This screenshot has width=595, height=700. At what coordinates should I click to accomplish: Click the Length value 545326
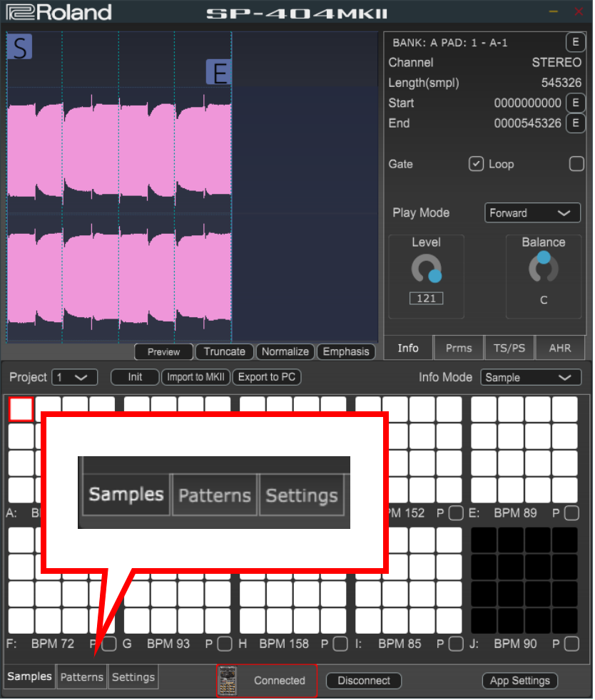(x=562, y=83)
